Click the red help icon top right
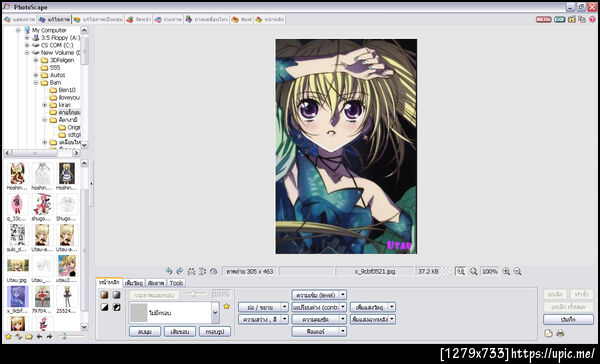This screenshot has height=364, width=600. 593,20
